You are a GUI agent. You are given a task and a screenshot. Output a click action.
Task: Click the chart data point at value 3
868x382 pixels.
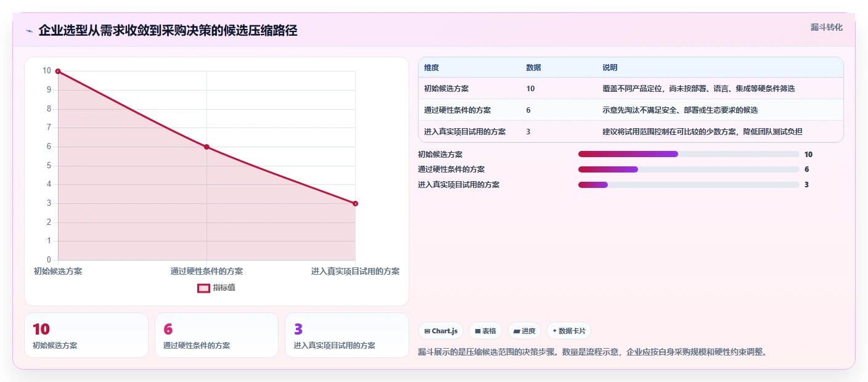click(355, 203)
